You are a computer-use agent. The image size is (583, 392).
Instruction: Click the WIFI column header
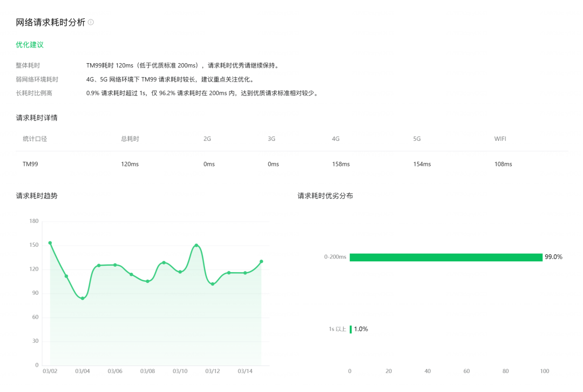click(x=500, y=139)
